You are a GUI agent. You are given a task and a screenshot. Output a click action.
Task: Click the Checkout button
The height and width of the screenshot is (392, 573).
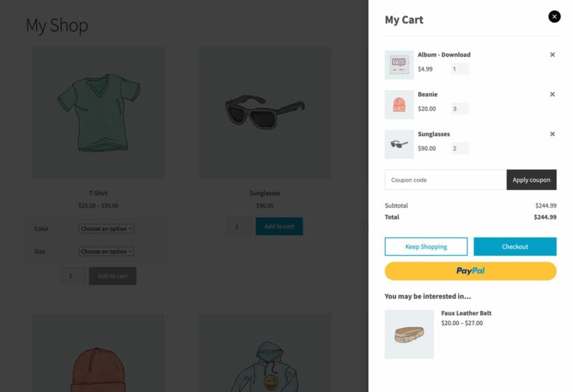coord(515,247)
